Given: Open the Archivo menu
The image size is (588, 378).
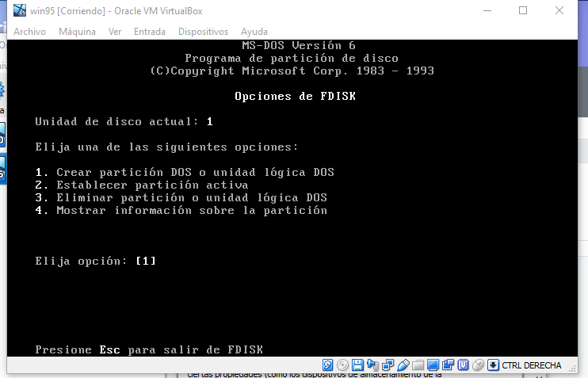Looking at the screenshot, I should 29,32.
